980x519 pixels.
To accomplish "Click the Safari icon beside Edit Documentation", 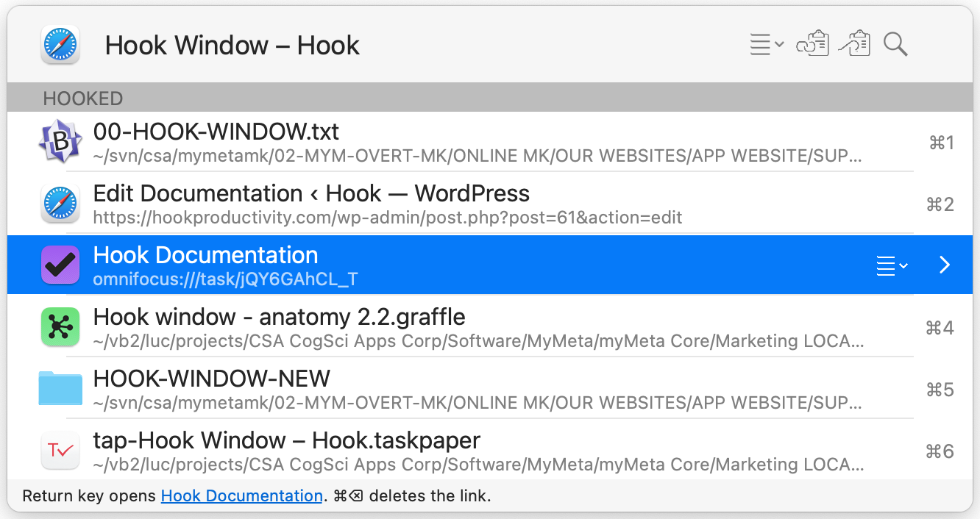I will click(x=60, y=203).
